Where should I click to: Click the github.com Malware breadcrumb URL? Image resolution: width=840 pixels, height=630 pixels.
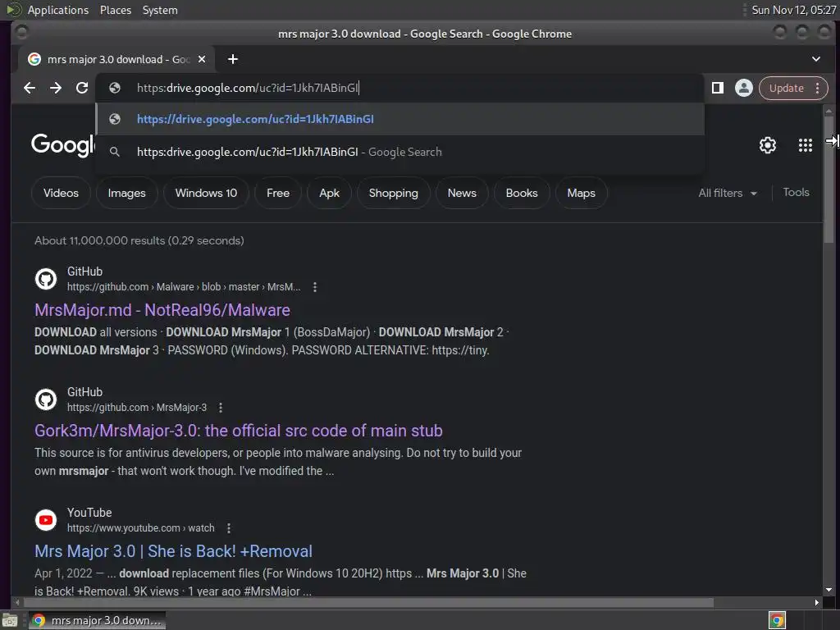click(x=184, y=287)
